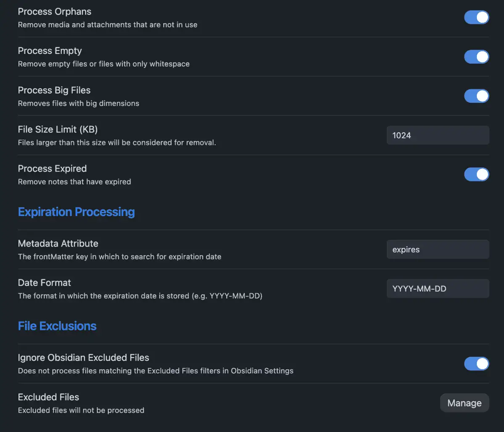Click the 'Date Format' setting title text
The image size is (504, 432).
click(x=45, y=283)
